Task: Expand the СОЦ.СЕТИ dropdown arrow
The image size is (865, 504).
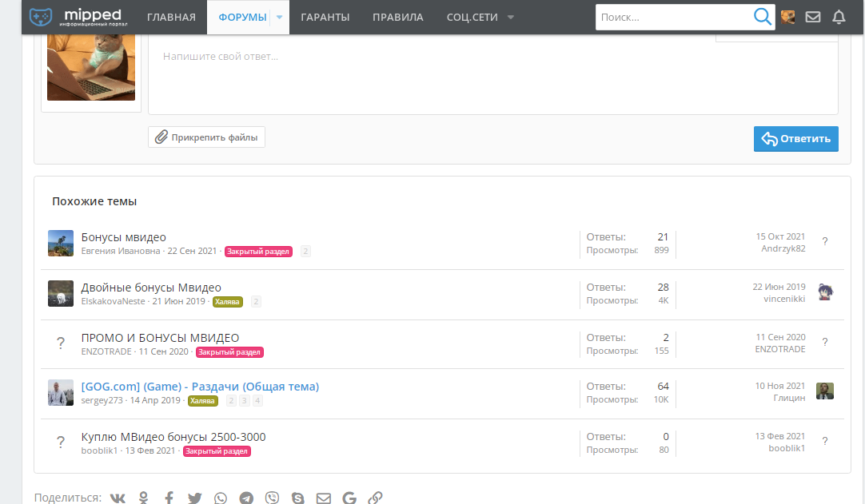Action: (511, 17)
